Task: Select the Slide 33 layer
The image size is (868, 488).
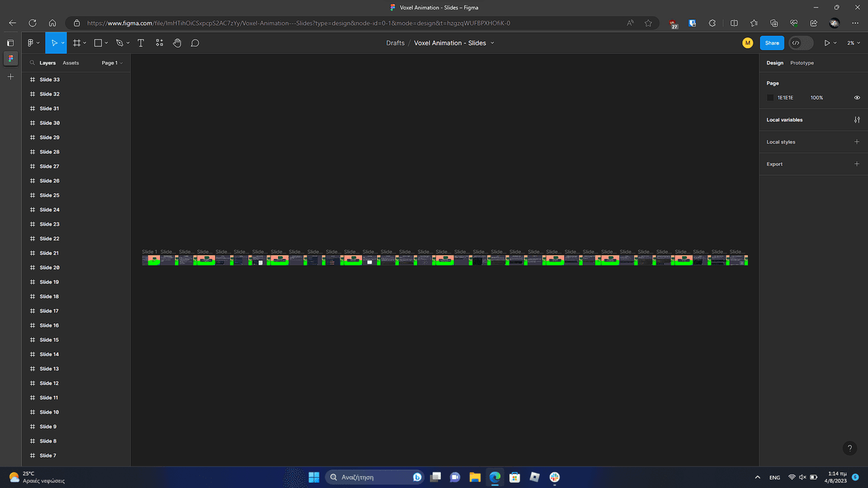Action: (50, 80)
